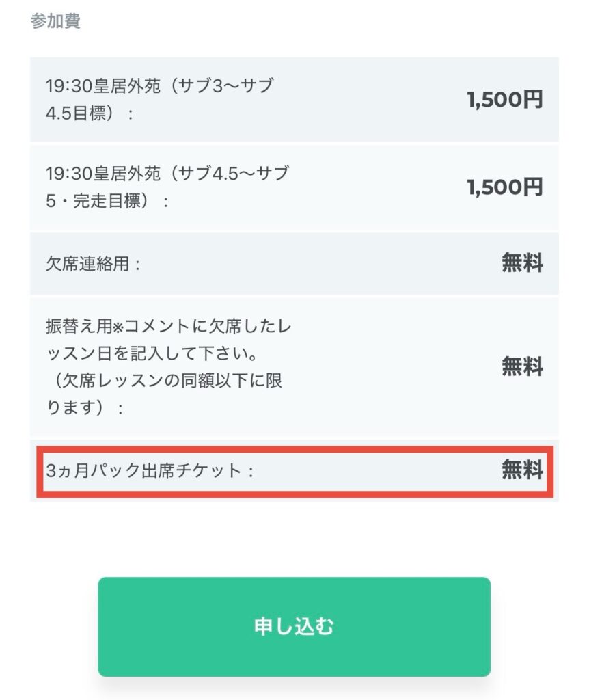This screenshot has width=589, height=700.
Task: Click 無料 in the 欠席連絡用 row
Action: (x=522, y=263)
